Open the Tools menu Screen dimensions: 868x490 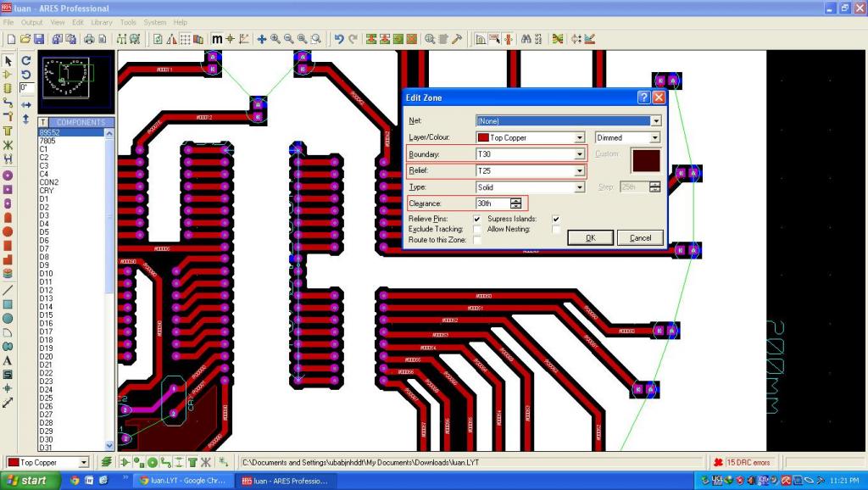(128, 22)
